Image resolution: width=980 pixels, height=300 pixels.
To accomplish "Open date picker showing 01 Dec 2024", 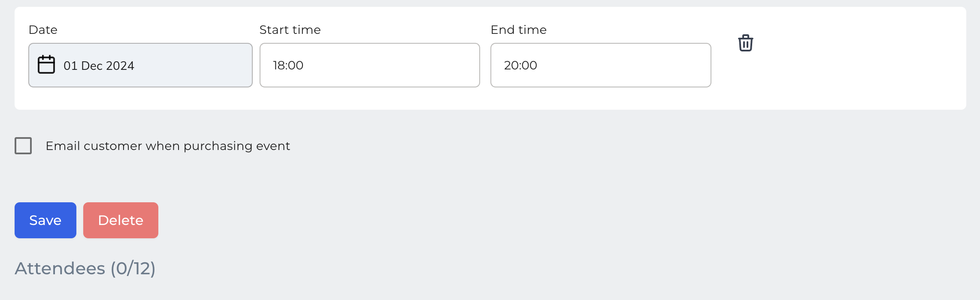I will 140,65.
